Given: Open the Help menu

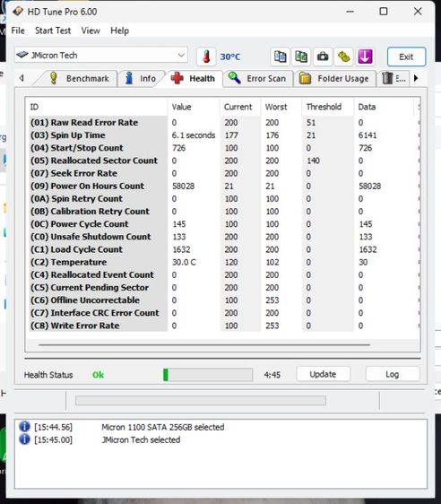Looking at the screenshot, I should 119,30.
